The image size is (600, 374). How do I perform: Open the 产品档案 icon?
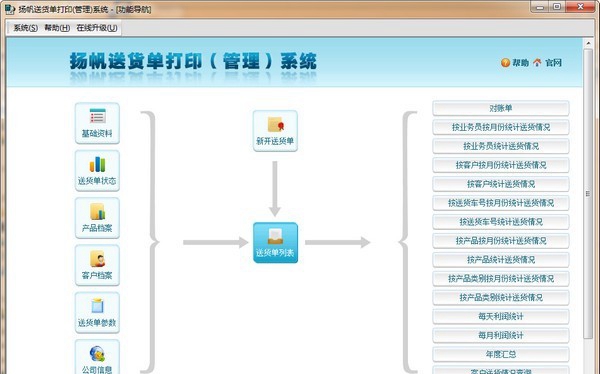[97, 218]
